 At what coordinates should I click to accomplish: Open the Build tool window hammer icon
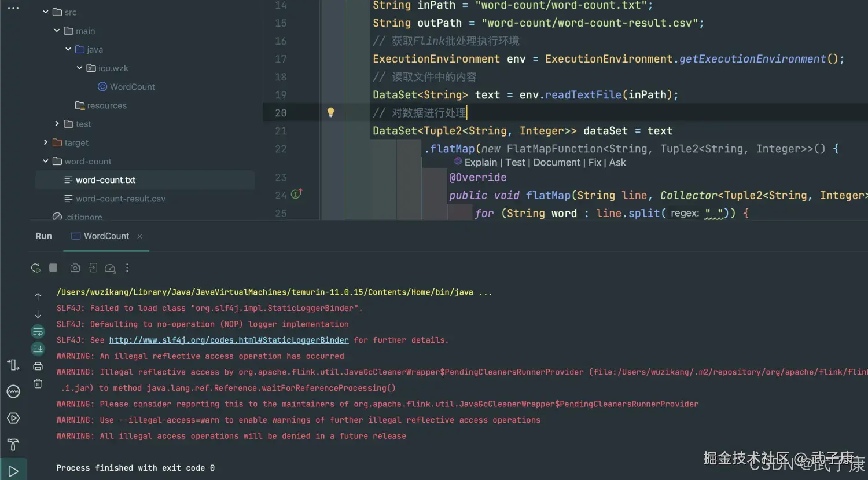coord(13,445)
